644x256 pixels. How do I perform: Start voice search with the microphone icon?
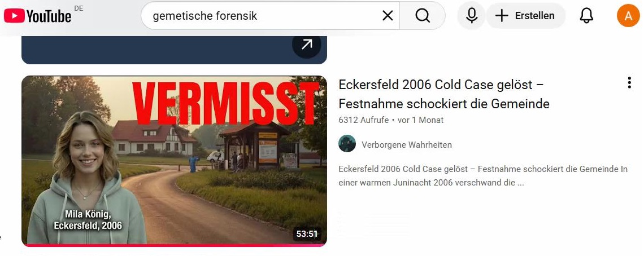(x=472, y=16)
